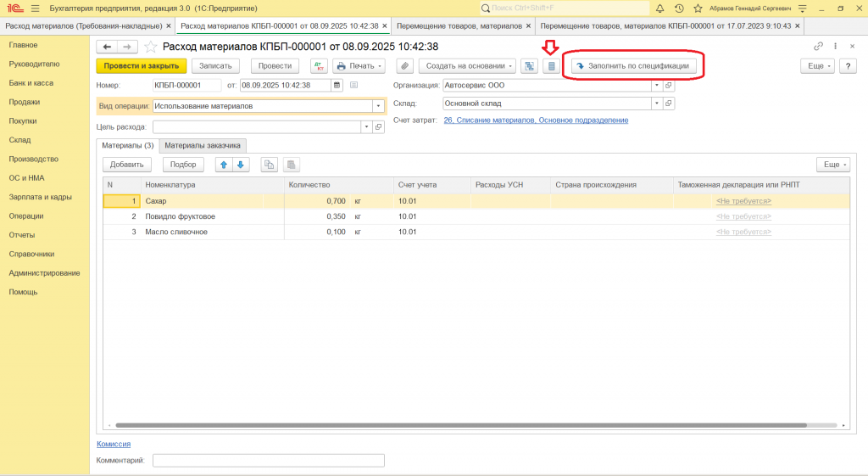Show Дт/Кт postings icon
The width and height of the screenshot is (868, 476).
319,66
